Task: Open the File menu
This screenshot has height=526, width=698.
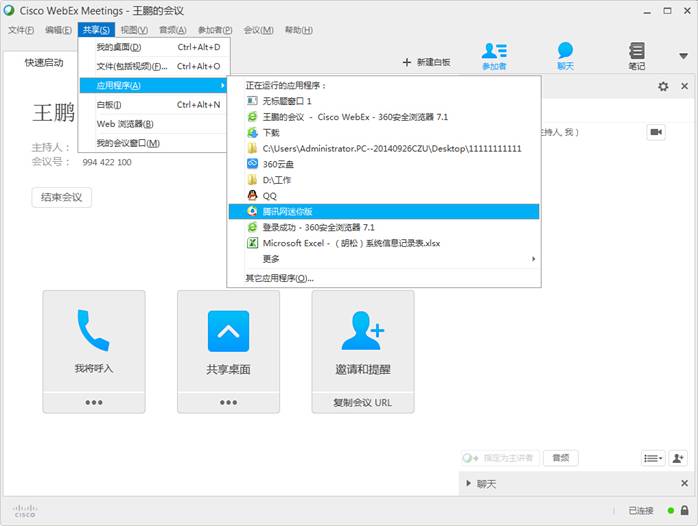Action: click(21, 30)
